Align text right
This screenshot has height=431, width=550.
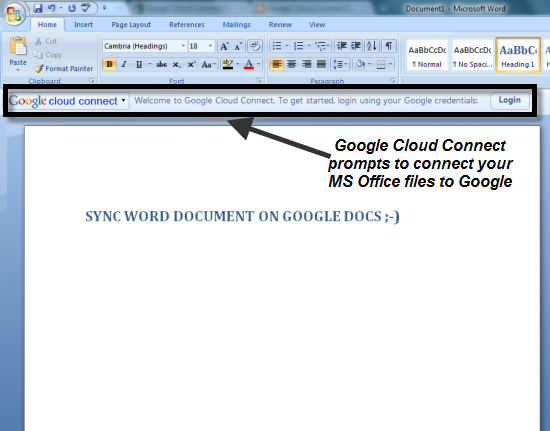(x=306, y=65)
